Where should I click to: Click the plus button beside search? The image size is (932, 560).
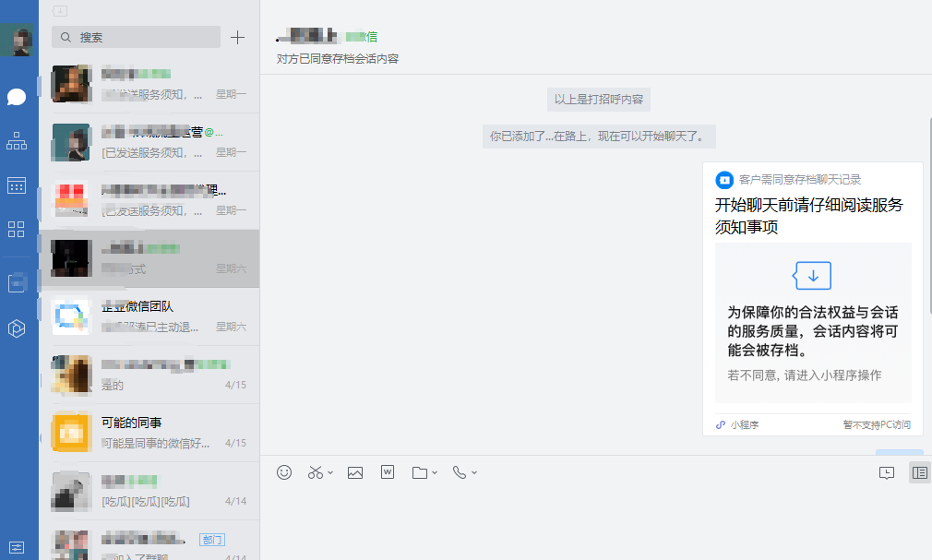[x=237, y=38]
